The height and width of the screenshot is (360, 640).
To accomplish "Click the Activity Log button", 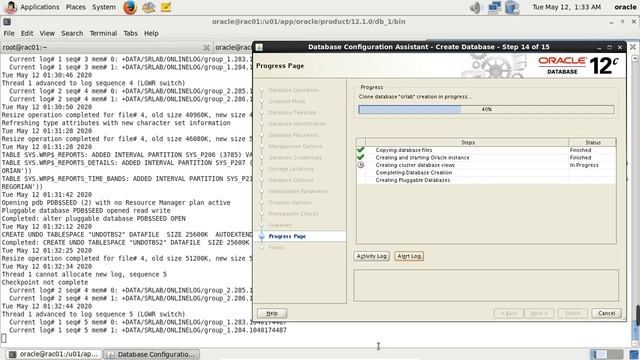I will pyautogui.click(x=371, y=256).
